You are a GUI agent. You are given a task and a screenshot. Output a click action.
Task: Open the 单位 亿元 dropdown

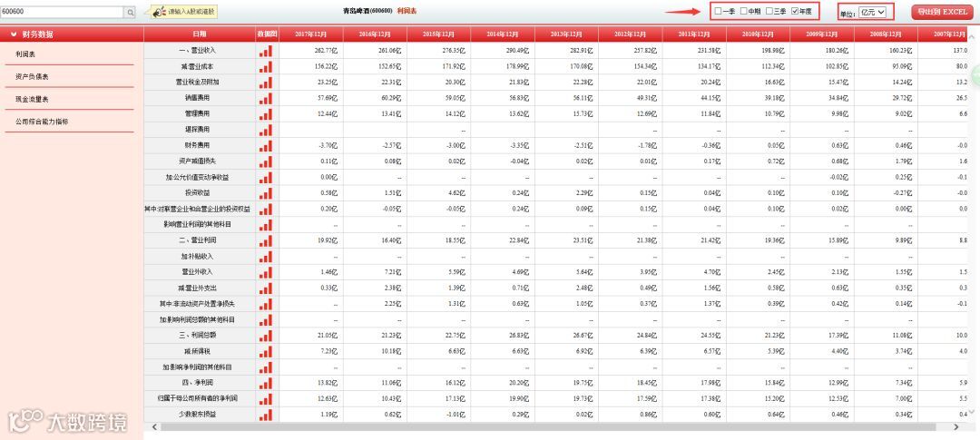(x=873, y=12)
